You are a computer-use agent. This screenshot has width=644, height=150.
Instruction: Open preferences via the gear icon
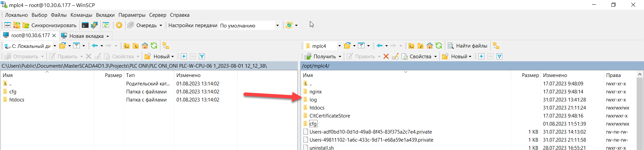point(119,25)
